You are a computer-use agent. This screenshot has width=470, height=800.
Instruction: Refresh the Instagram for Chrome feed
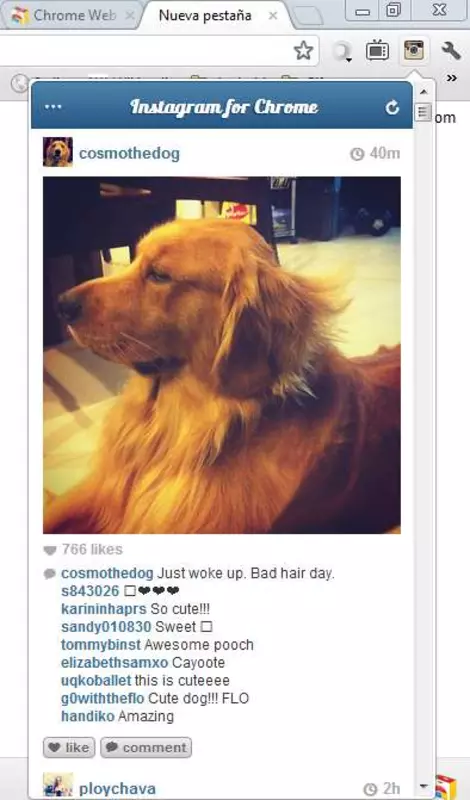click(392, 107)
